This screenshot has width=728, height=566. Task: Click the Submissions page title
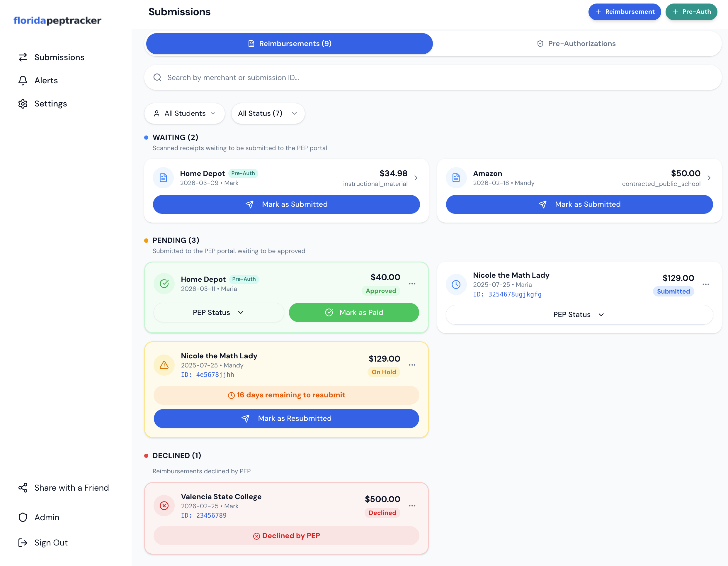coord(179,12)
